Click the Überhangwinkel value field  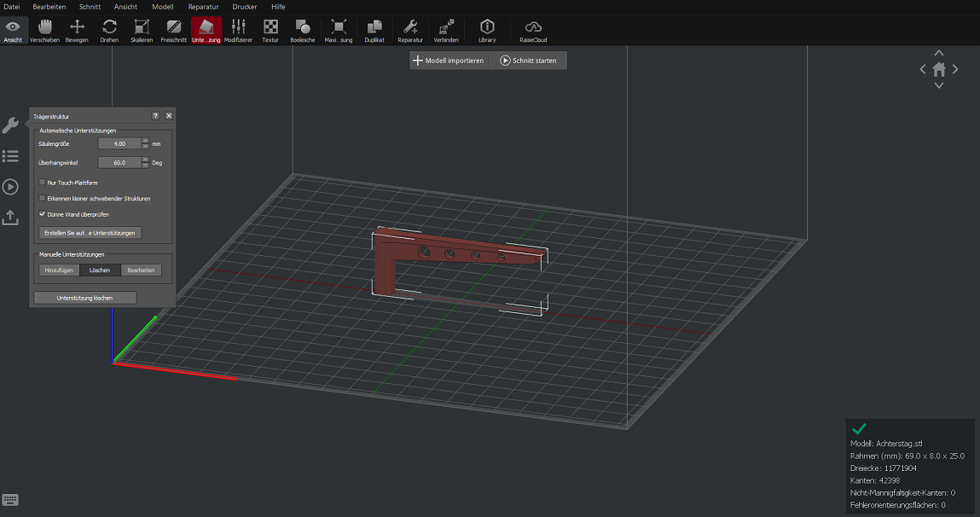tap(119, 162)
